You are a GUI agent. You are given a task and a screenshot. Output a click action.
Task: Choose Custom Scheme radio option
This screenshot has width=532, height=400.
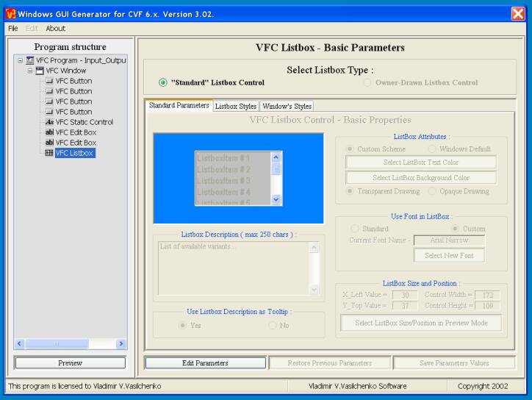pos(350,149)
